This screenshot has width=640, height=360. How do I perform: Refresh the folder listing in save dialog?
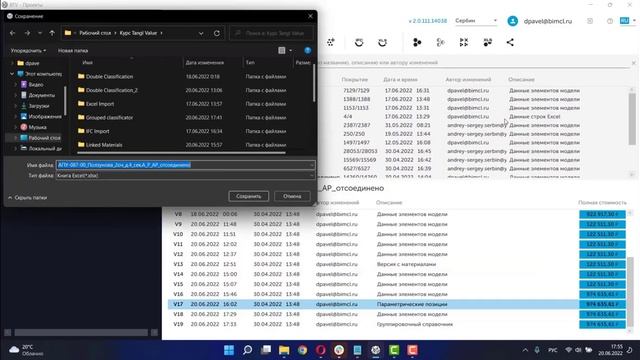tap(217, 33)
